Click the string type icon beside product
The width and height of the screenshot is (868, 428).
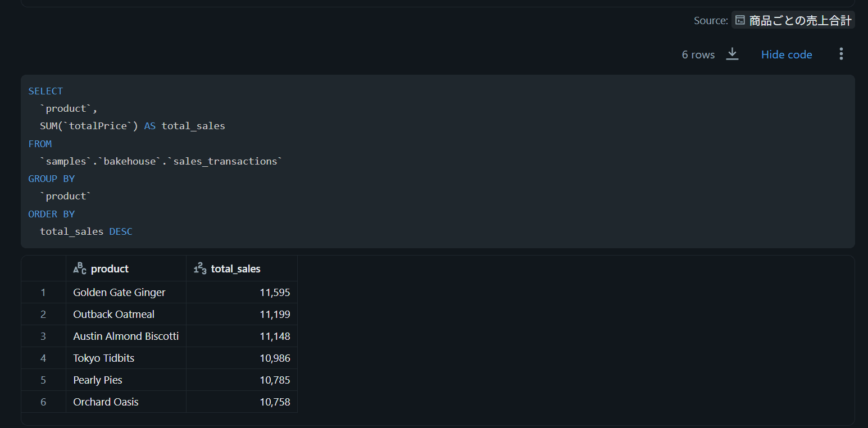pyautogui.click(x=80, y=268)
